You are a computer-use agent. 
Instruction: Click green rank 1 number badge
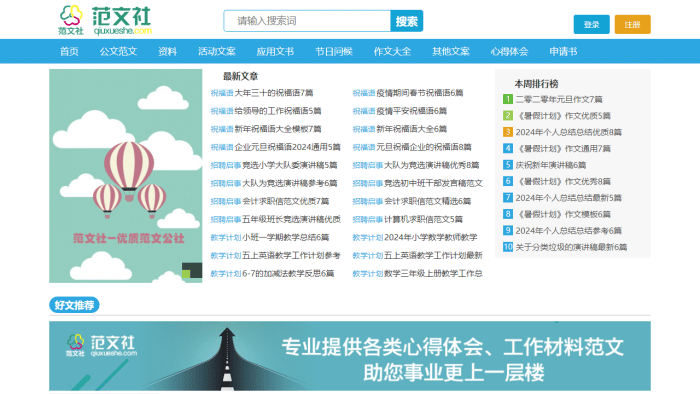point(508,99)
